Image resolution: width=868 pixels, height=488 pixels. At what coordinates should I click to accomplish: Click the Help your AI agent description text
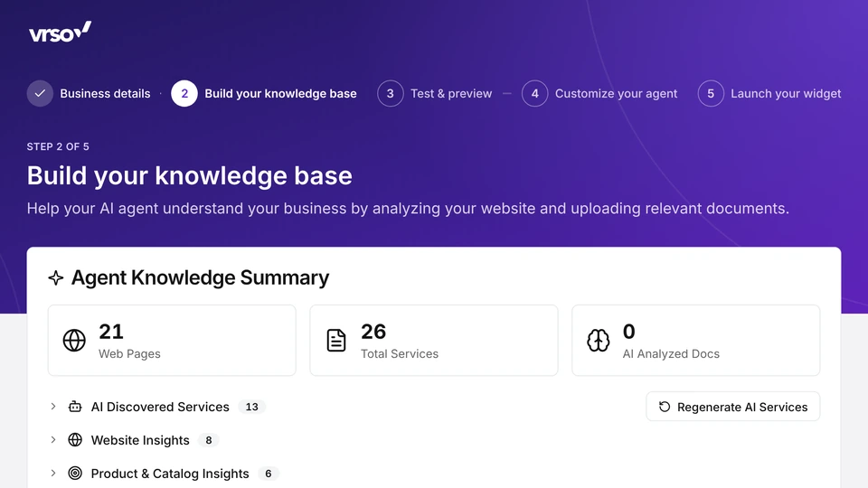408,209
